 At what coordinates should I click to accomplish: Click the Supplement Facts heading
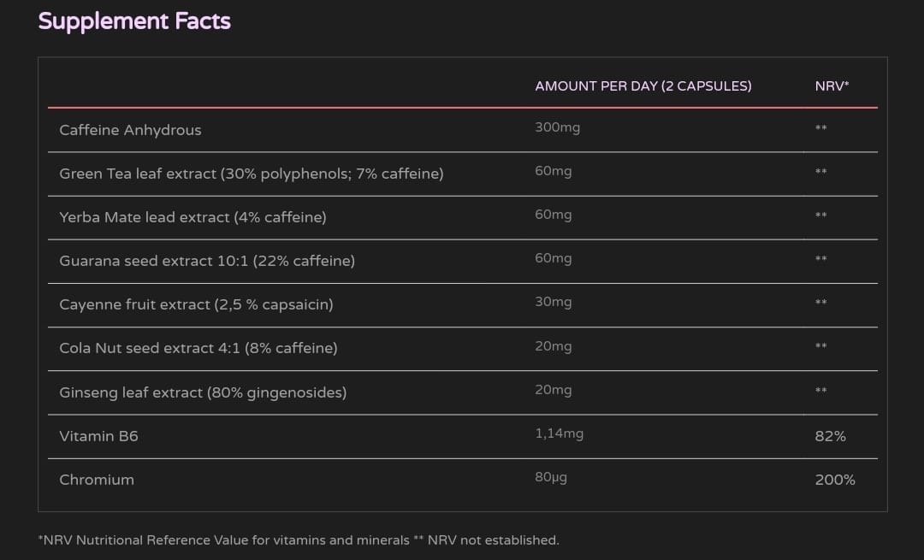pos(134,21)
